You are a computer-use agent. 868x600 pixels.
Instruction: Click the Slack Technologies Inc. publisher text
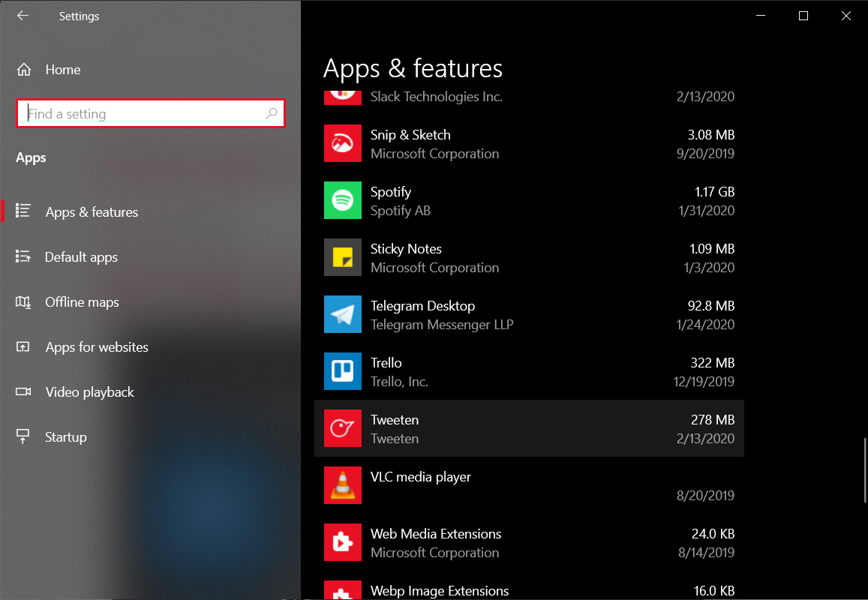pos(436,97)
